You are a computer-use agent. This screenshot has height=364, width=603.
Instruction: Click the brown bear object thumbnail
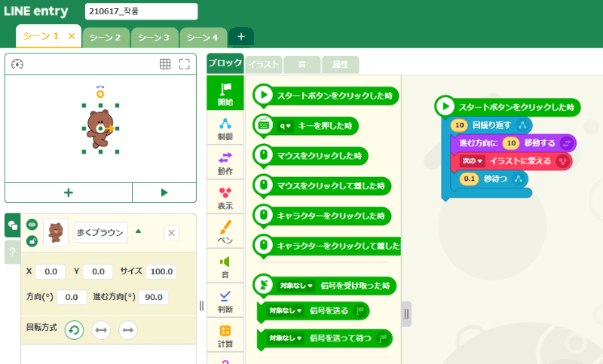click(x=56, y=233)
